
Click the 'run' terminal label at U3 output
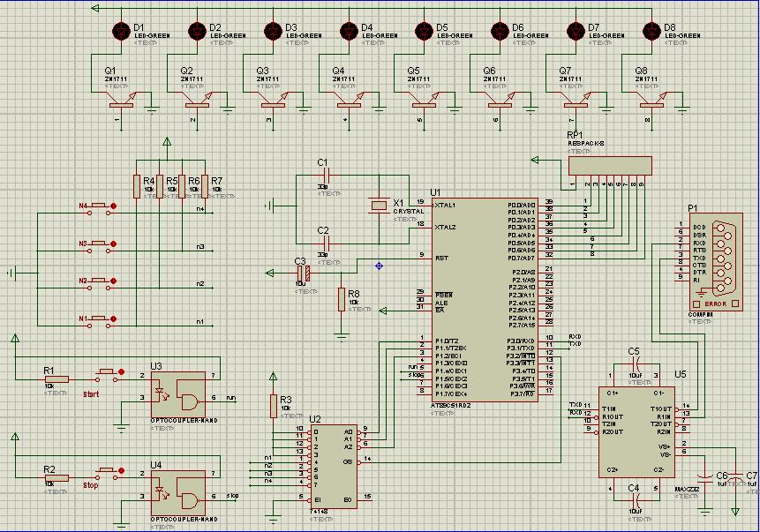(230, 398)
